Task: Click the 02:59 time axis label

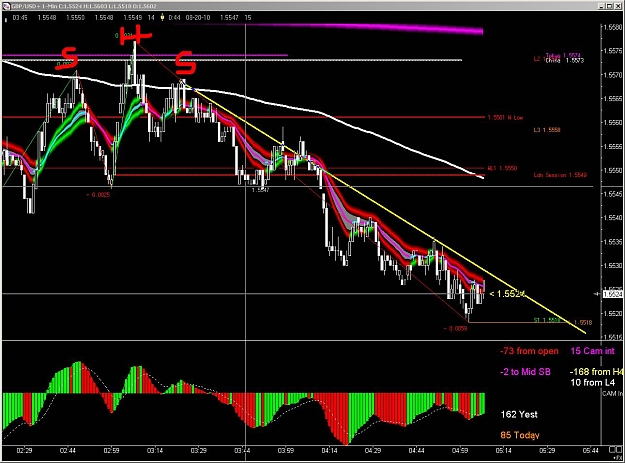Action: tap(111, 451)
